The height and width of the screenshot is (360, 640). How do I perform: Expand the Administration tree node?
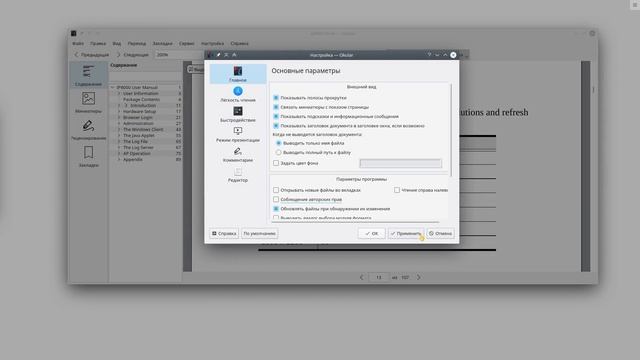click(x=119, y=123)
